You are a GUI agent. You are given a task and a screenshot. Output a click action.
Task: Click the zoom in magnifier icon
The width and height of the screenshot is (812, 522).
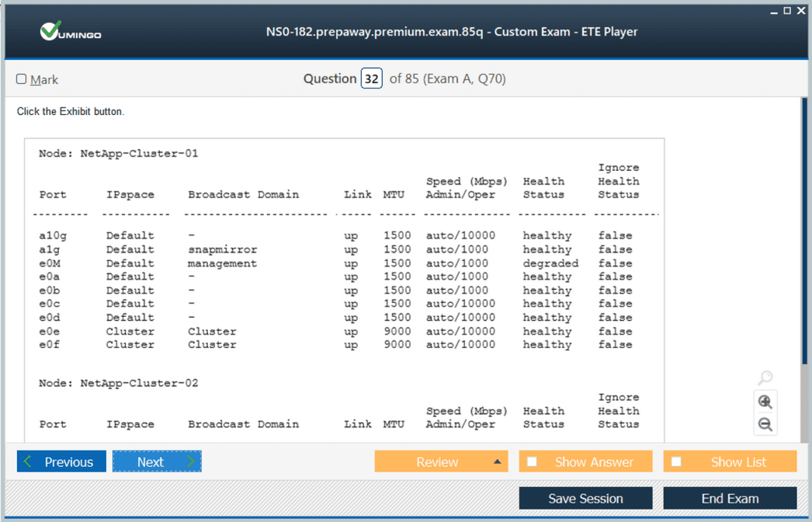(765, 402)
